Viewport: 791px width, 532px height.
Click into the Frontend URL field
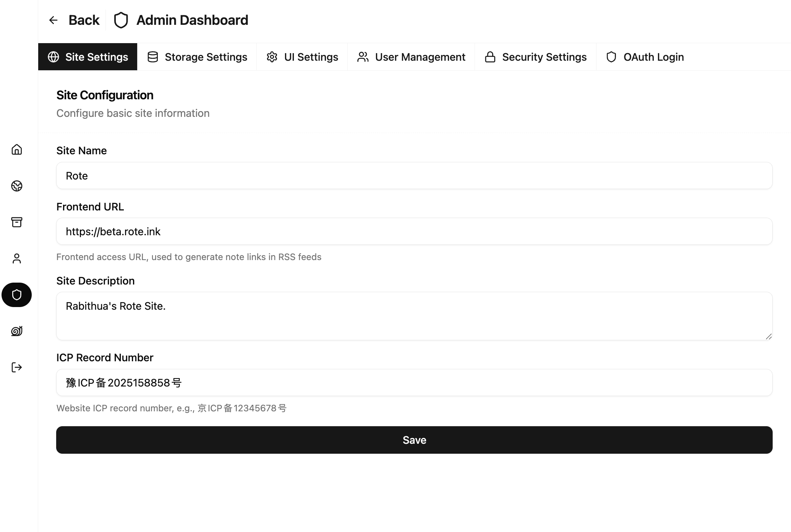pos(414,231)
